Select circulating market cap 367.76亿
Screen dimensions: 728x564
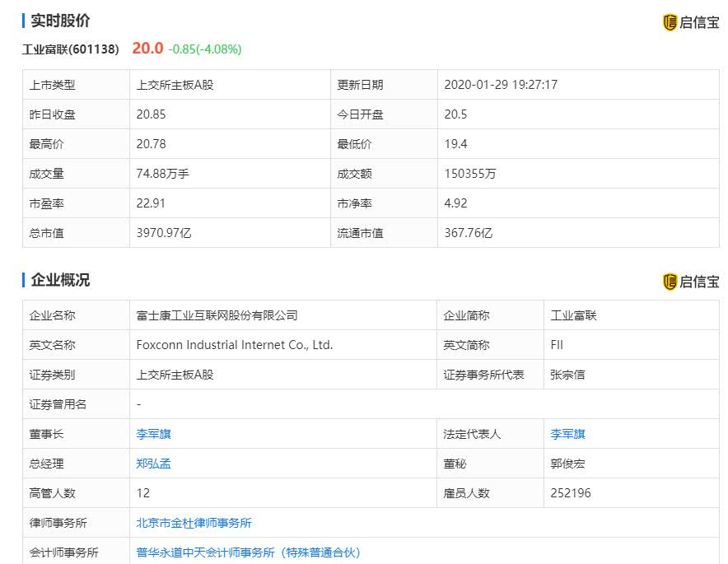click(468, 233)
